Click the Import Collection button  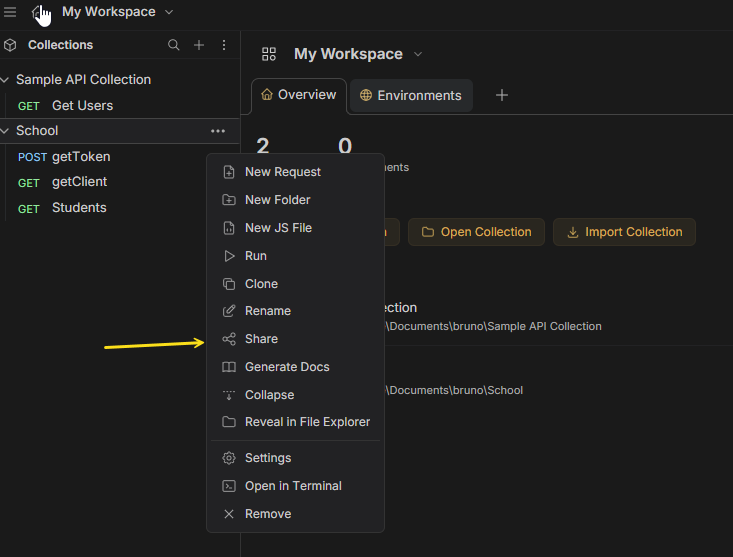[x=624, y=232]
